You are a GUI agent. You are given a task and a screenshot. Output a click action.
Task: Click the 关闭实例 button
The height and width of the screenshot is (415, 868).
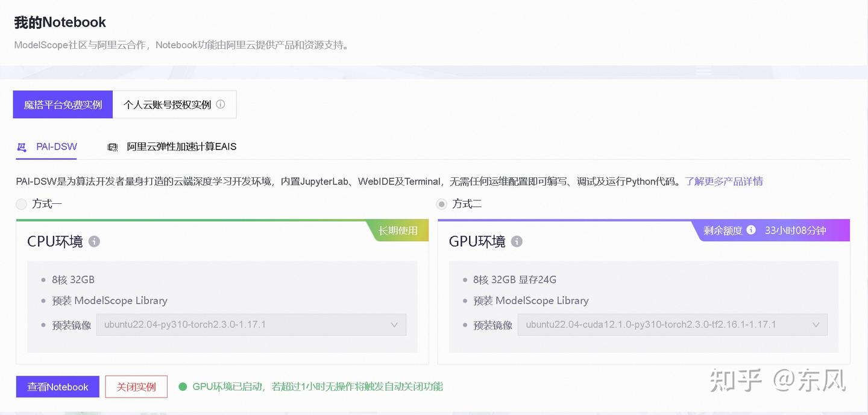coord(136,387)
